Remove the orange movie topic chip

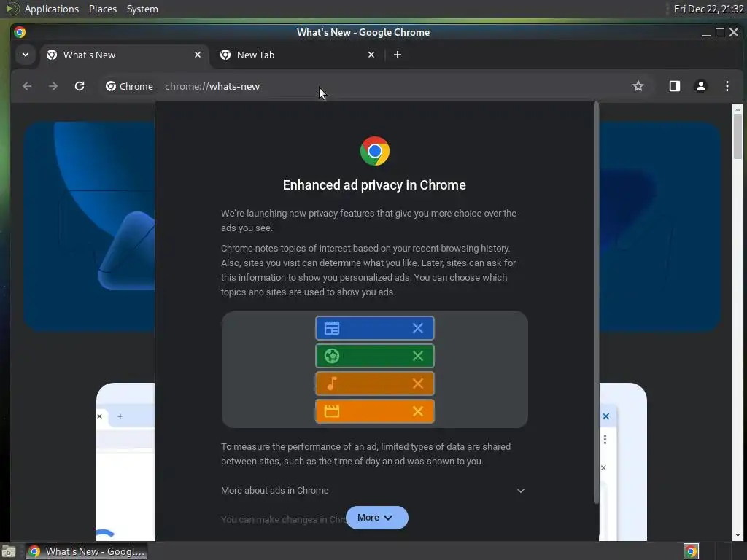coord(418,411)
